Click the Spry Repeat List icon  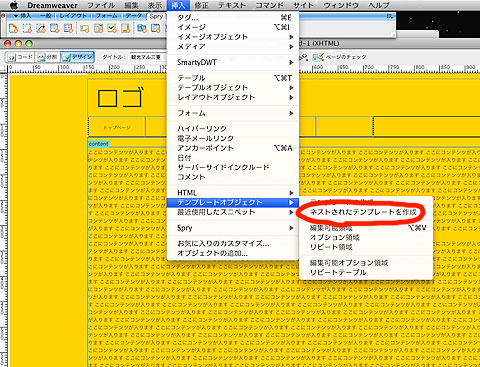55,29
